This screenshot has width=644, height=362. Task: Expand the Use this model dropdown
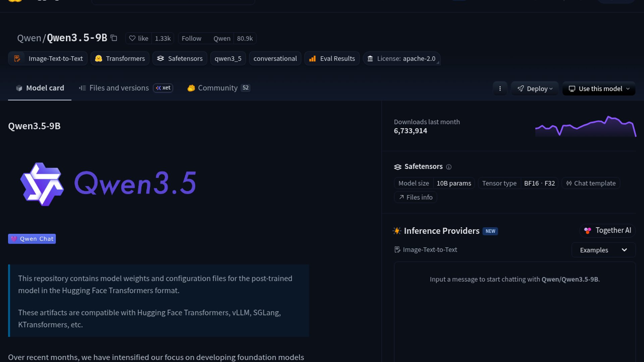pyautogui.click(x=599, y=88)
